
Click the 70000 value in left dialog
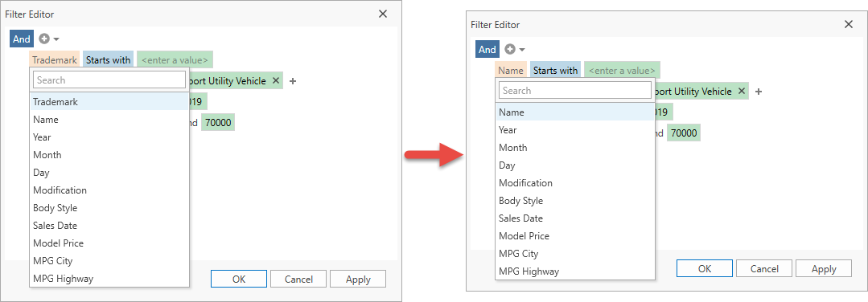218,122
